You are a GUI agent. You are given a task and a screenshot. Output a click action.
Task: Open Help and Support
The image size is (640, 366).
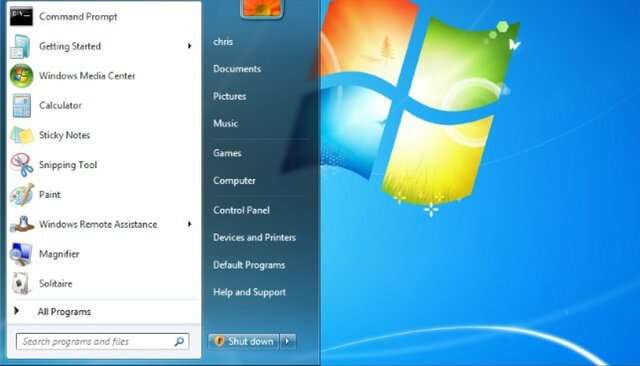(249, 292)
